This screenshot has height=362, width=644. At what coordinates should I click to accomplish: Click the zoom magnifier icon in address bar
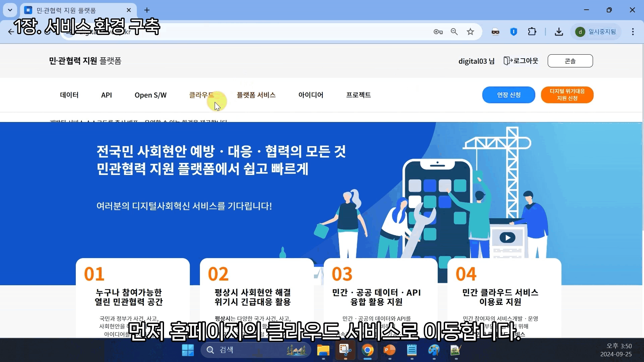pyautogui.click(x=454, y=32)
